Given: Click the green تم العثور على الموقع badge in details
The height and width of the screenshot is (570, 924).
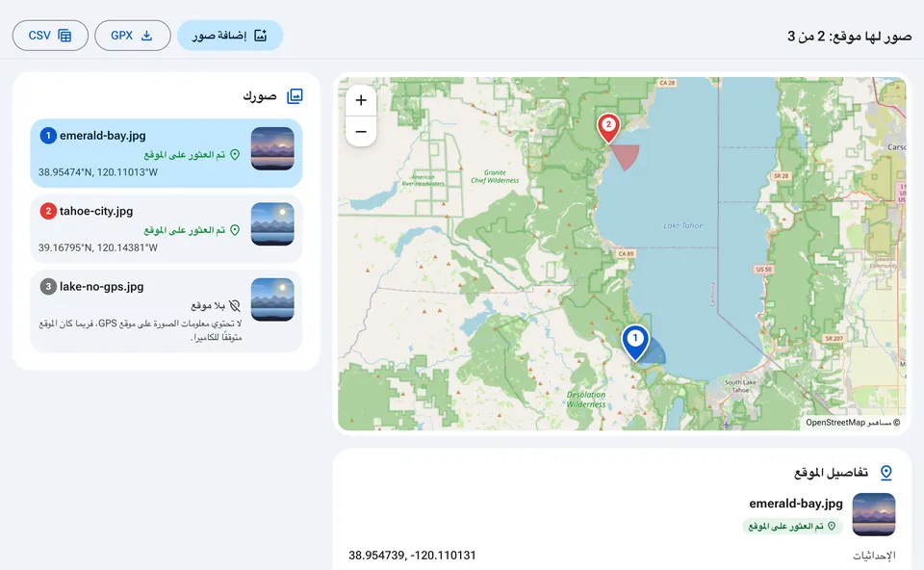Looking at the screenshot, I should (x=792, y=526).
